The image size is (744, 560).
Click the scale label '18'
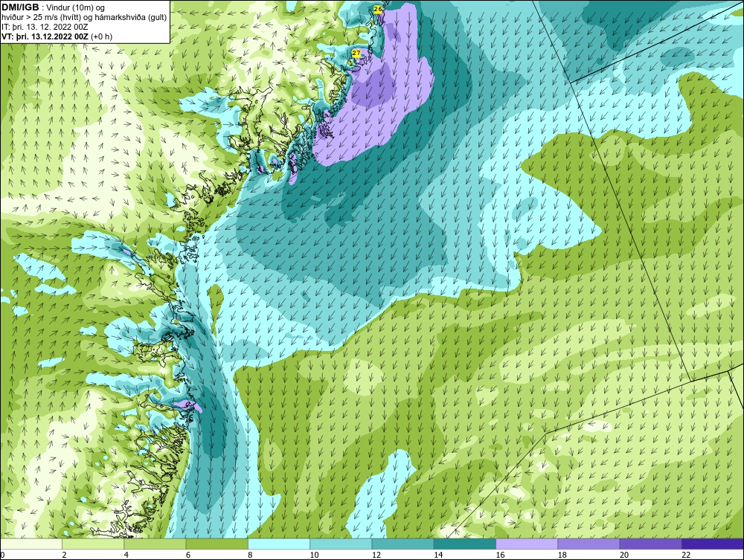(562, 555)
